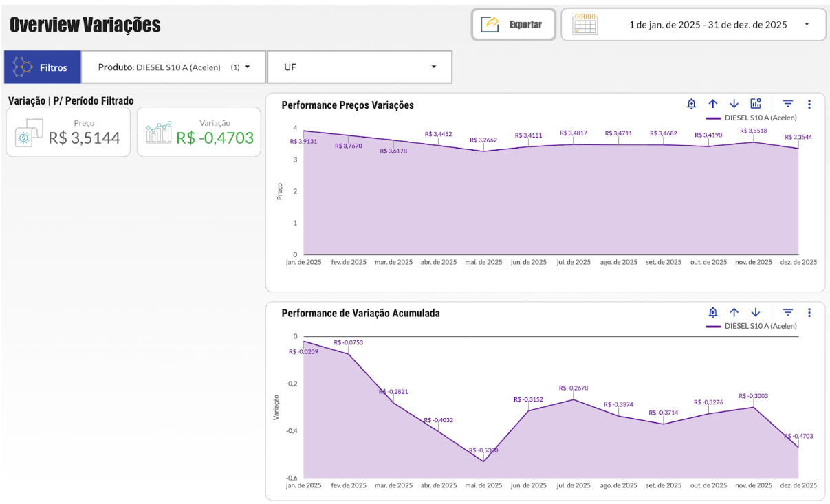The image size is (830, 504).
Task: Click filter icon on Performance Preços Variações
Action: 788,104
